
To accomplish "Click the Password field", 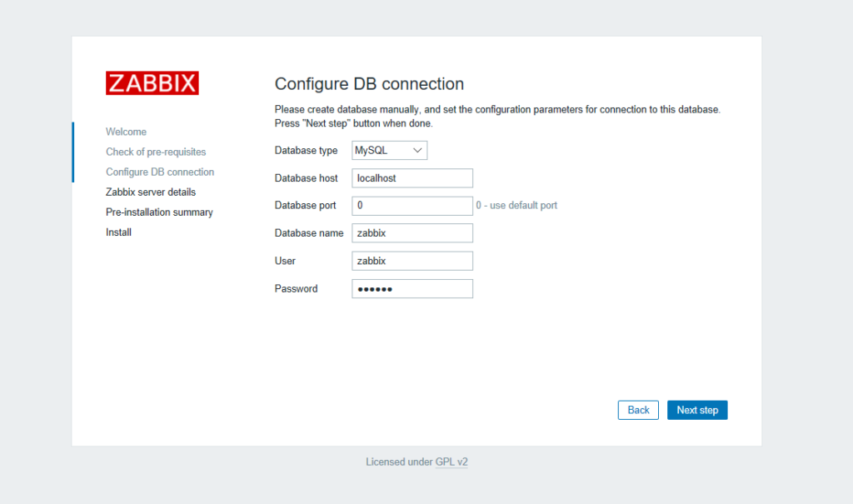I will 412,288.
